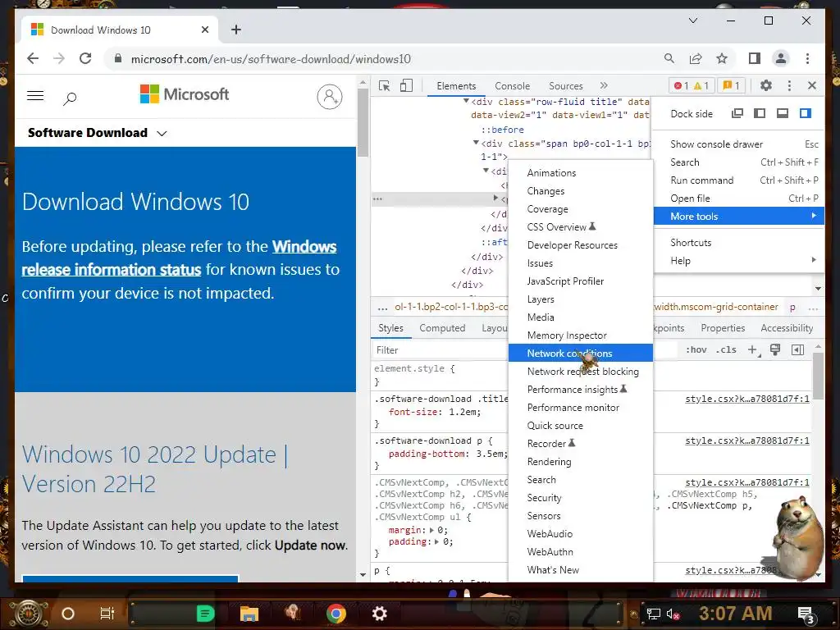
Task: Dock DevTools to the right
Action: [806, 113]
